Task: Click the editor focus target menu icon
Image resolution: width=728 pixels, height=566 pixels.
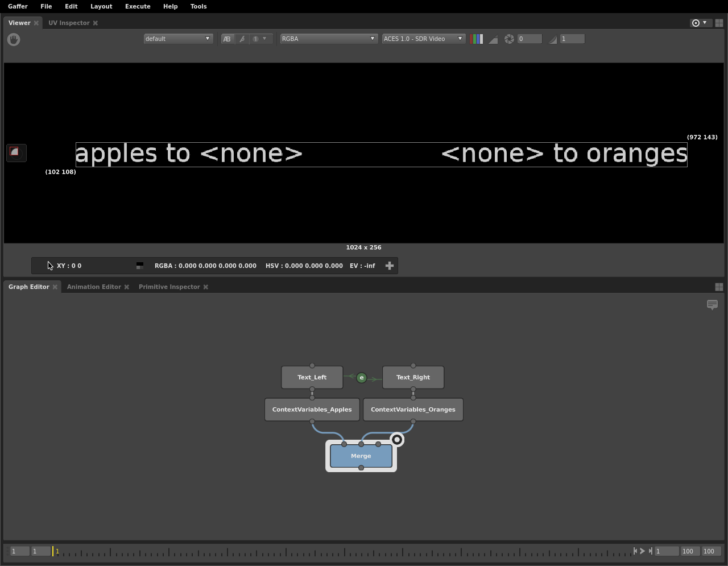Action: tap(699, 23)
